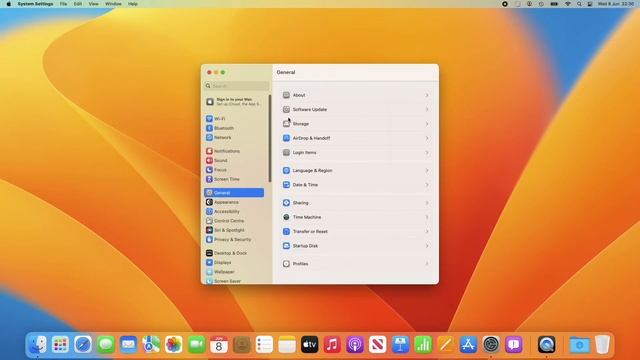Expand Date & Time chevron
The height and width of the screenshot is (360, 640).
[427, 185]
